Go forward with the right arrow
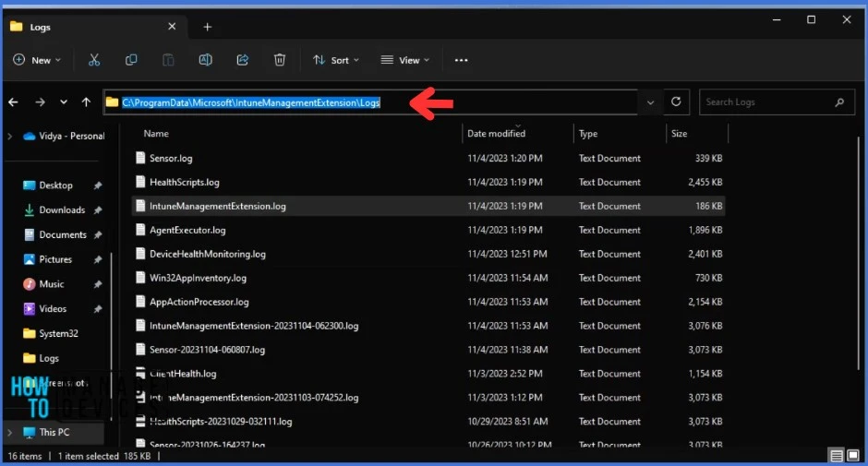The height and width of the screenshot is (466, 868). tap(40, 102)
